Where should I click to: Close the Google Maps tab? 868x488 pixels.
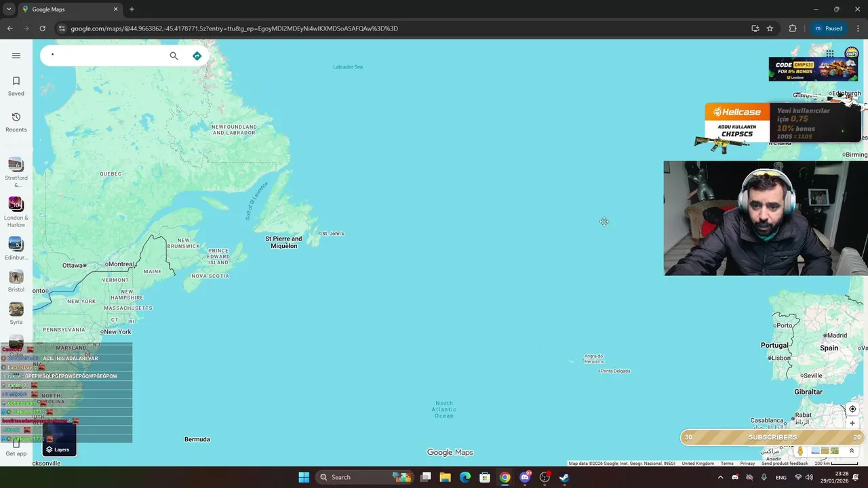tap(115, 9)
